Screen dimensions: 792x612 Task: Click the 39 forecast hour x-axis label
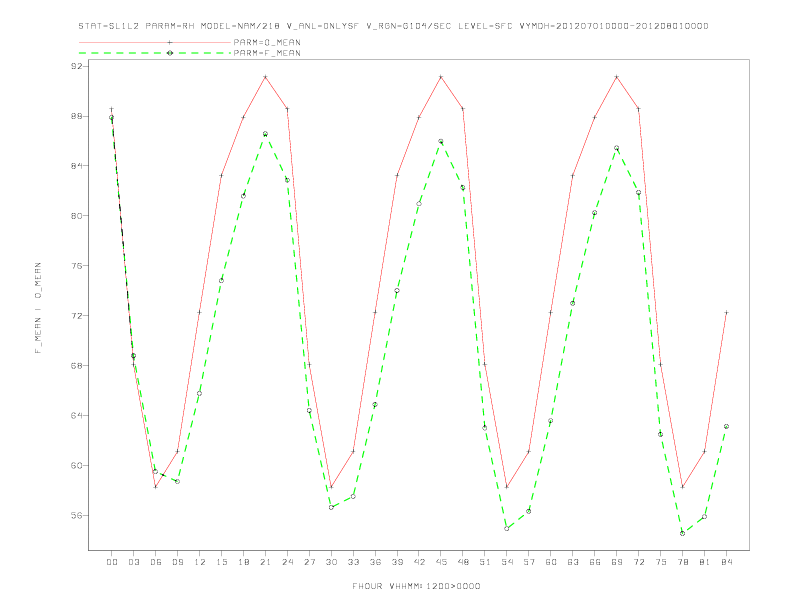pyautogui.click(x=397, y=562)
